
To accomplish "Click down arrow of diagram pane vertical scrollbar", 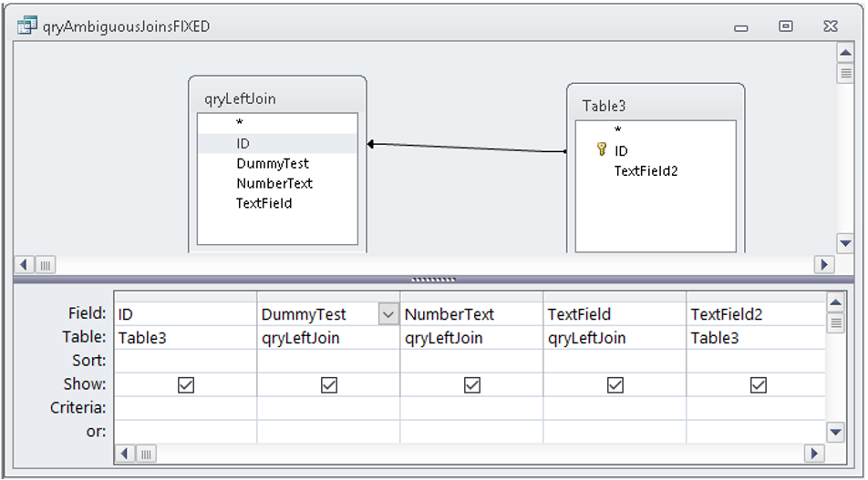I will (845, 243).
